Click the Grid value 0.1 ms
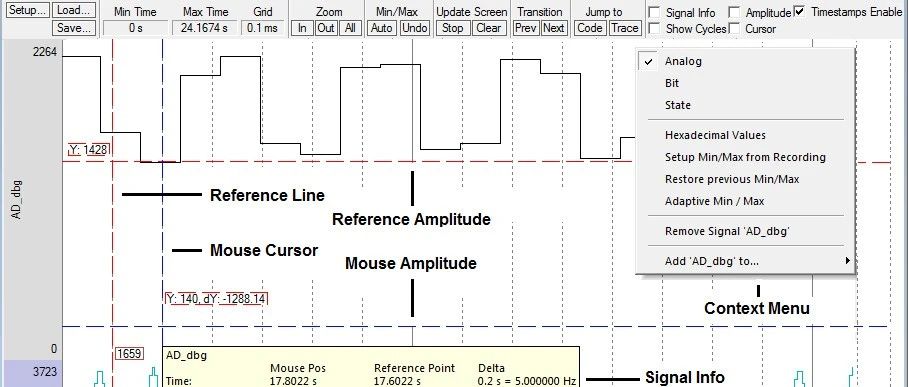The image size is (908, 387). (262, 28)
